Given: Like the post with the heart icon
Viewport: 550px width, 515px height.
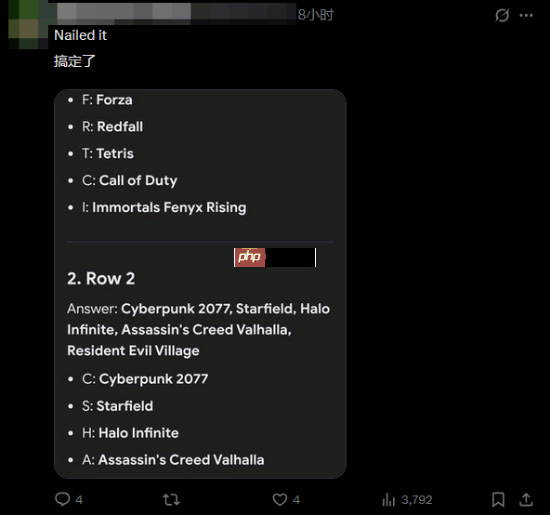Looking at the screenshot, I should 280,500.
